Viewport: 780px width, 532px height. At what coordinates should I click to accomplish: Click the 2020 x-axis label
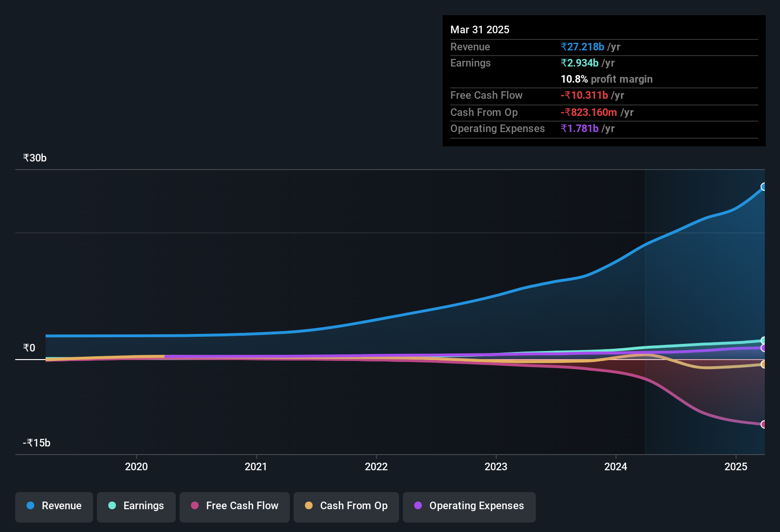pyautogui.click(x=136, y=466)
